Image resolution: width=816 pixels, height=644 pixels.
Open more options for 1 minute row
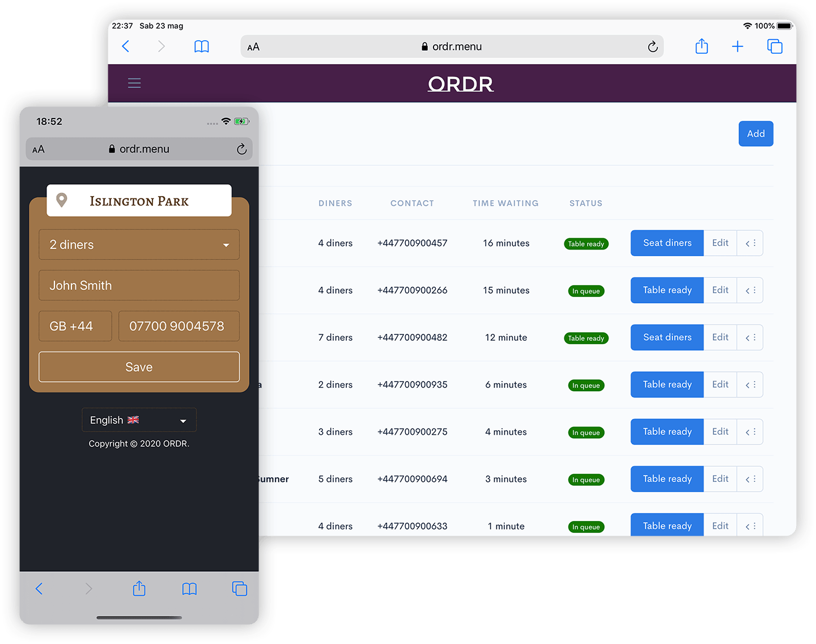[750, 525]
